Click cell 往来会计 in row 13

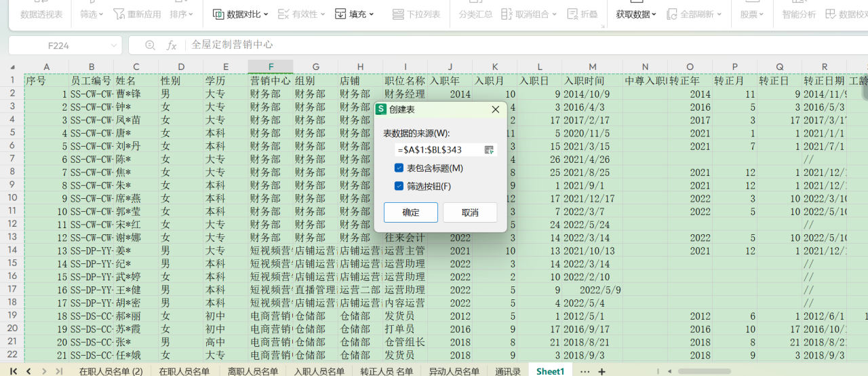[x=405, y=238]
